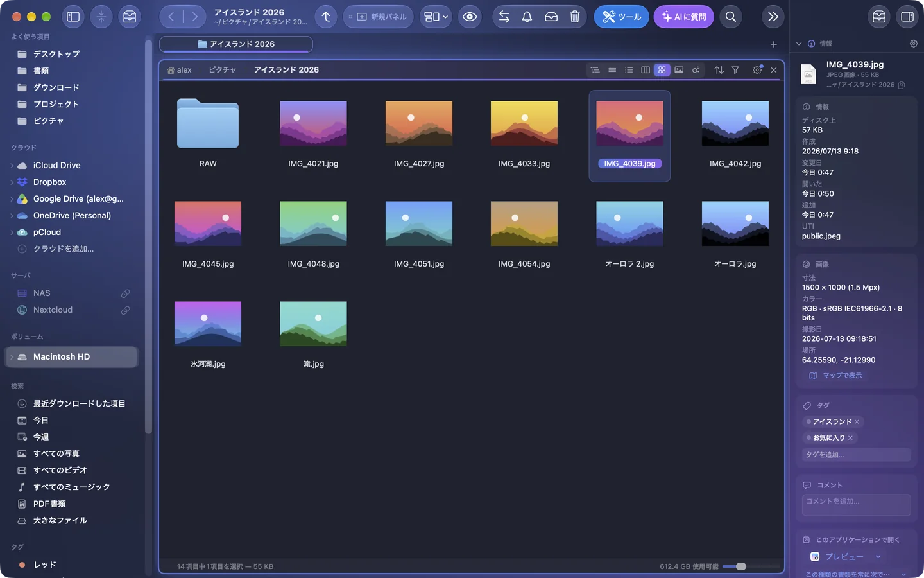The image size is (924, 578).
Task: Open the sort order arrows icon
Action: (x=719, y=70)
